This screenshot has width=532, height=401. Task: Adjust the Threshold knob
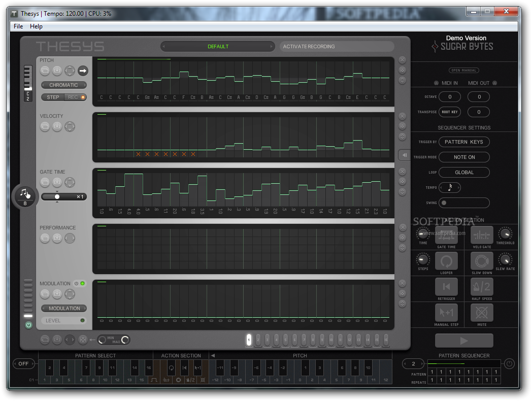pos(505,233)
